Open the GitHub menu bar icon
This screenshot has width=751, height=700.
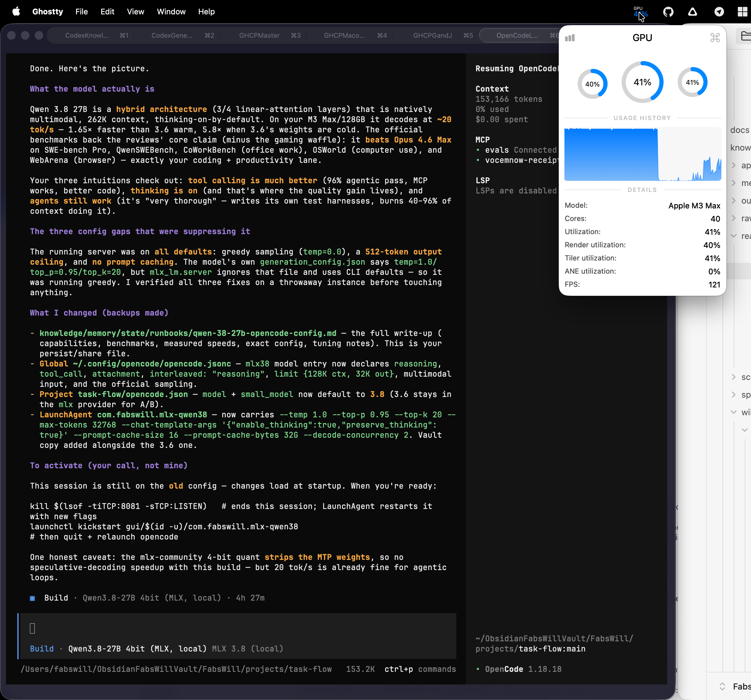coord(668,12)
